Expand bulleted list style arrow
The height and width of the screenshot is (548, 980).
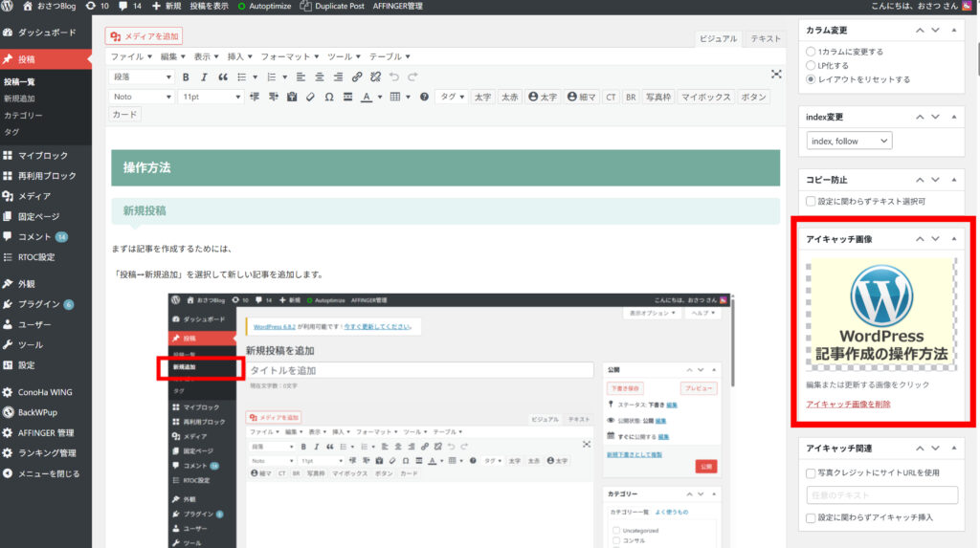255,77
